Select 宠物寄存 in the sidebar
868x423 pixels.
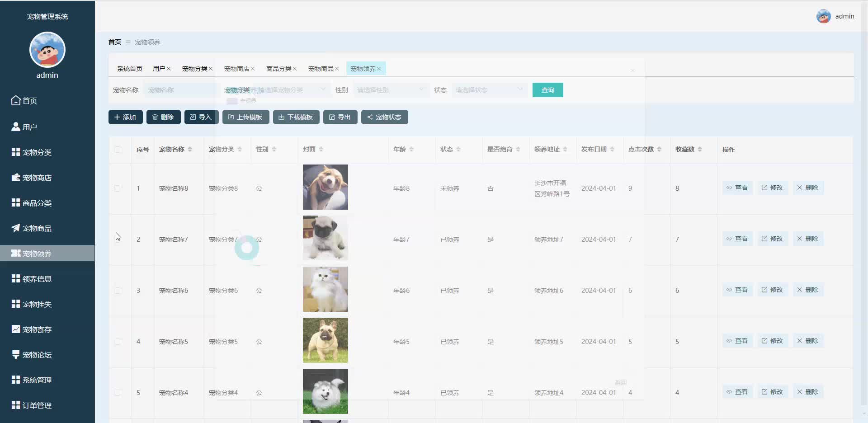tap(38, 329)
